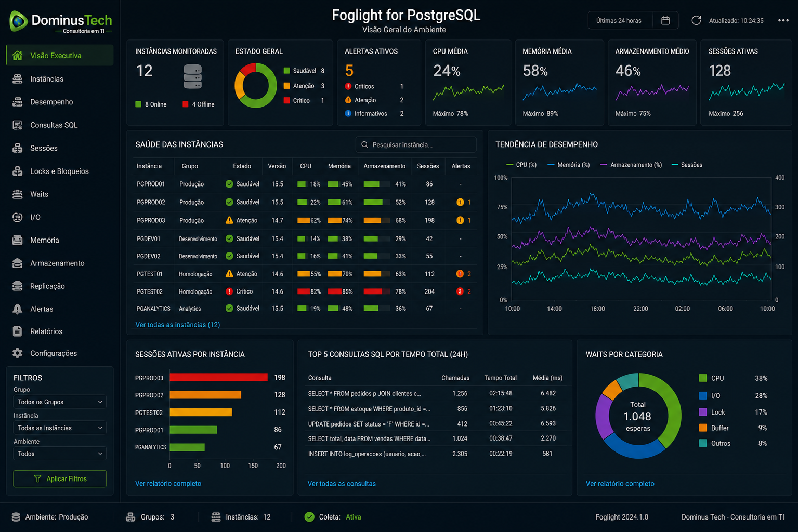798x532 pixels.
Task: Click the Instâncias sidebar server icon
Action: (17, 79)
